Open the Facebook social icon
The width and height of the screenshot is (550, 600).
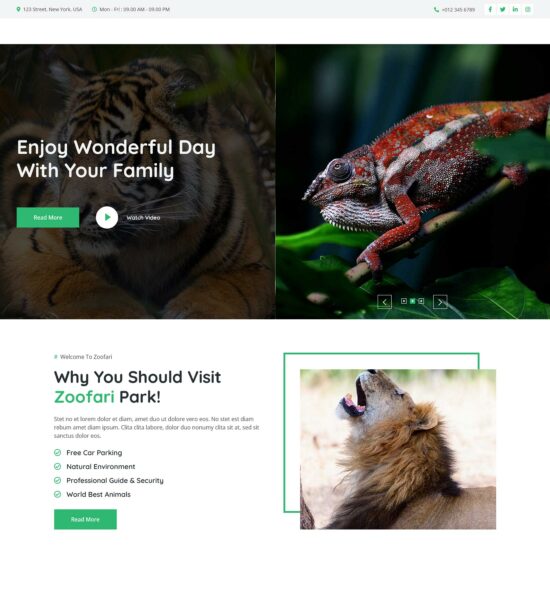pyautogui.click(x=490, y=10)
